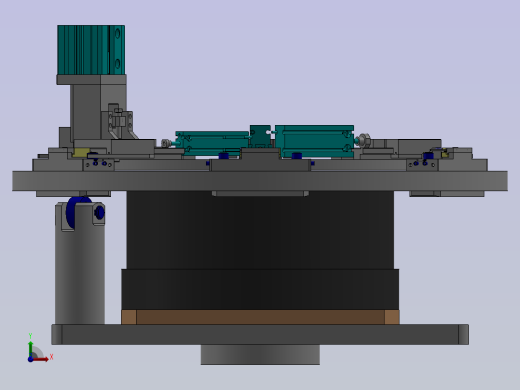
Task: Select the wide gray rotary table plate
Action: [260, 181]
